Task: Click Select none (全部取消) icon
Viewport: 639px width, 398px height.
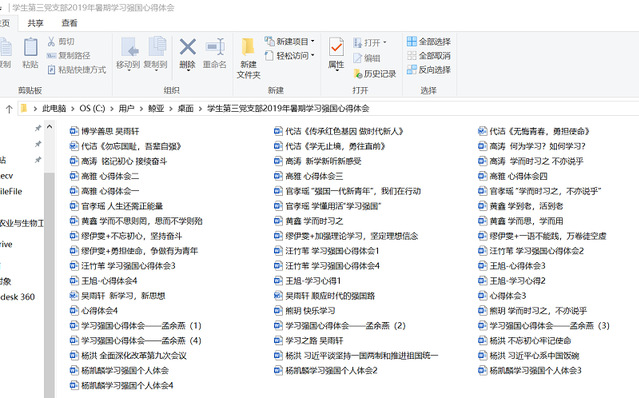Action: [412, 55]
